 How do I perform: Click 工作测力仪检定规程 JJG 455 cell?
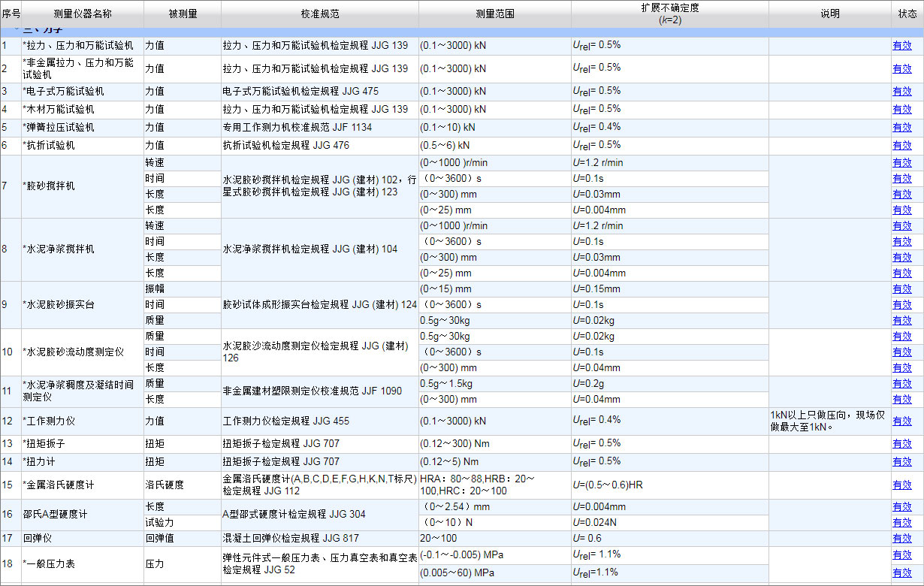pyautogui.click(x=319, y=421)
